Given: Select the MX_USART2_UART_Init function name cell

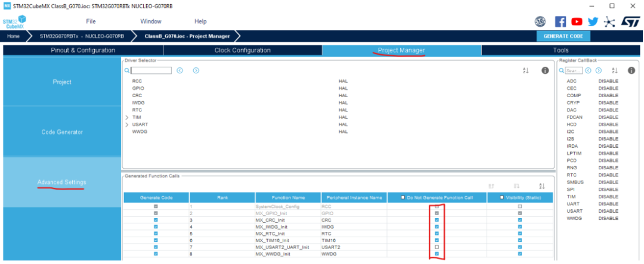Looking at the screenshot, I should 288,247.
